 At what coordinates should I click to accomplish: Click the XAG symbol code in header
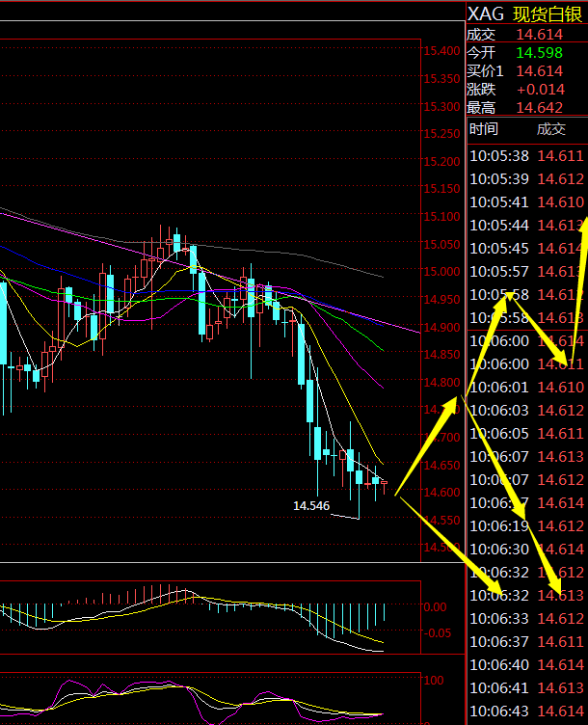click(485, 13)
